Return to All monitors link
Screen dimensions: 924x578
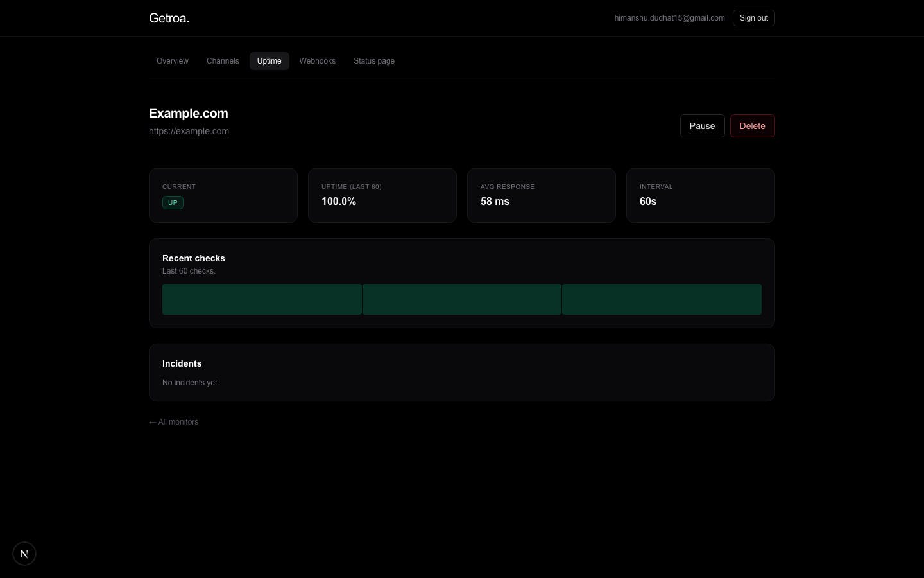tap(173, 422)
